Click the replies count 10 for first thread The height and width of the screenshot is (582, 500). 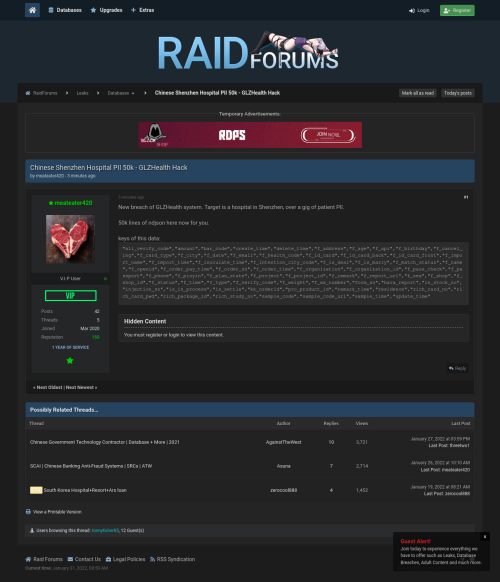[x=331, y=442]
